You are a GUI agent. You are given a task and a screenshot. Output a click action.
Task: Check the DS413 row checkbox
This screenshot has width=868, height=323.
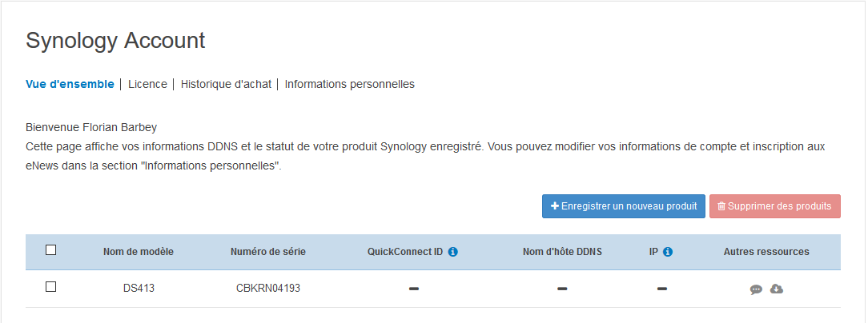(x=51, y=287)
